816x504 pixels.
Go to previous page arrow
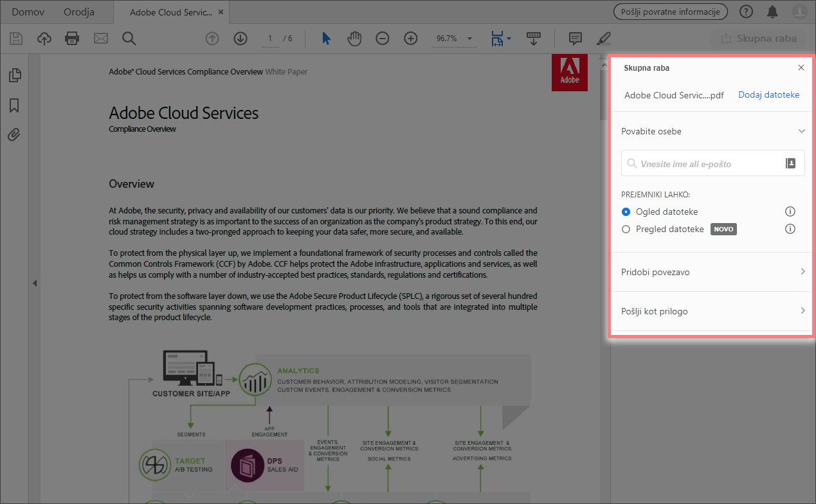212,39
